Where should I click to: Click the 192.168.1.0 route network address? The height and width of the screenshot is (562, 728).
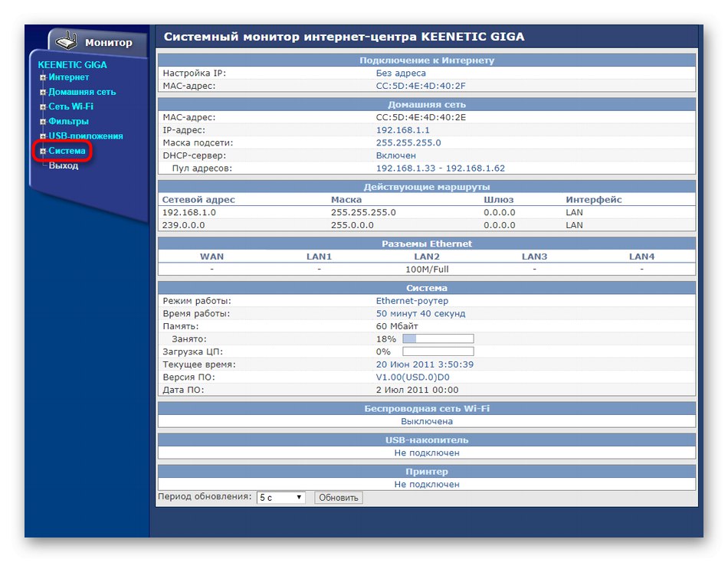189,213
